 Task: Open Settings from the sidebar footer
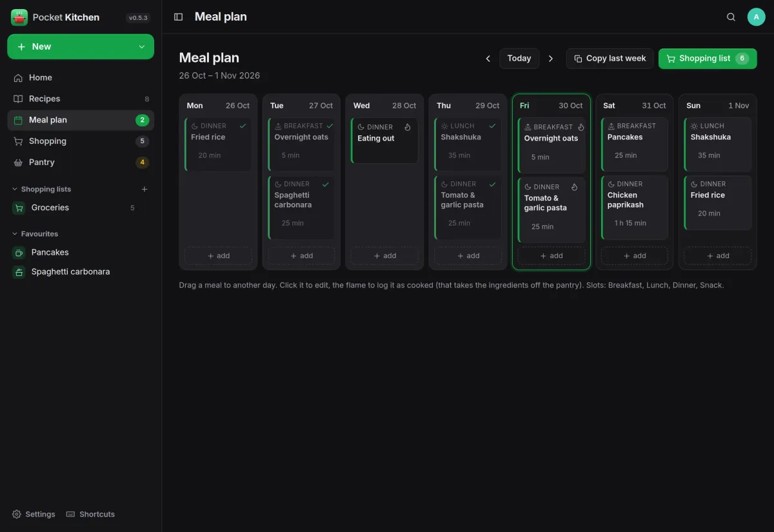pyautogui.click(x=34, y=514)
